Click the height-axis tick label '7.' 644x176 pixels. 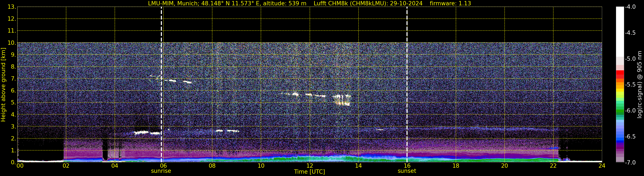13,79
